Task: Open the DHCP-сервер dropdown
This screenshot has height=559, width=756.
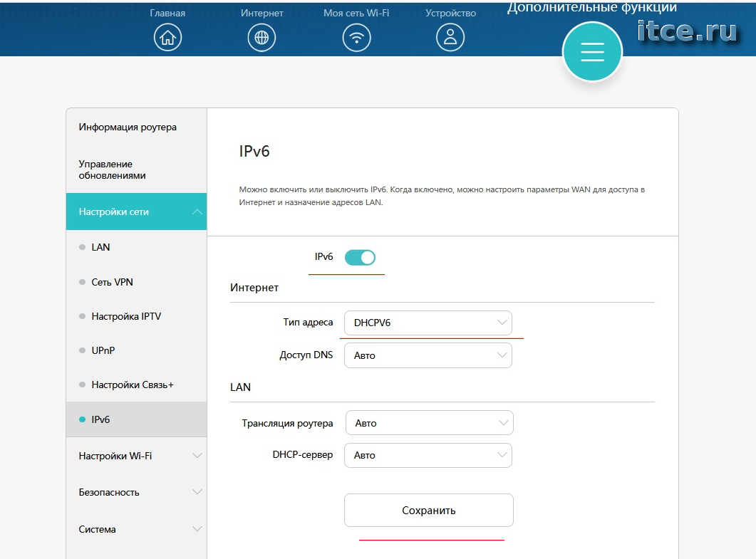Action: point(428,455)
